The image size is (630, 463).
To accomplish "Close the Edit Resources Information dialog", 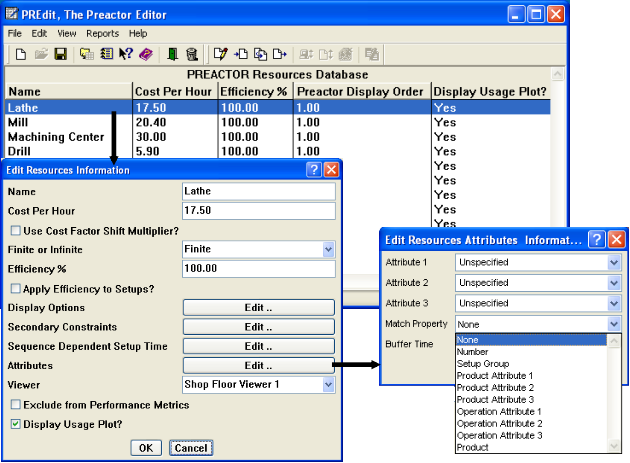I will (331, 170).
